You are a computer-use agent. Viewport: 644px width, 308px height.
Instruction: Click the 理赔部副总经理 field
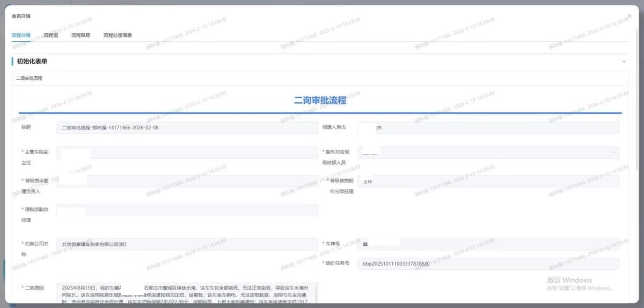pos(187,210)
